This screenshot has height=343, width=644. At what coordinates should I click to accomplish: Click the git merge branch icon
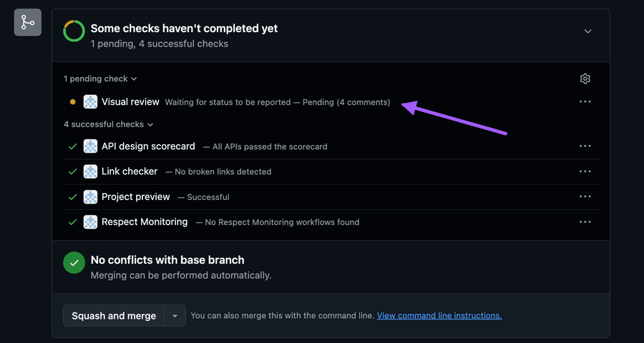click(28, 22)
